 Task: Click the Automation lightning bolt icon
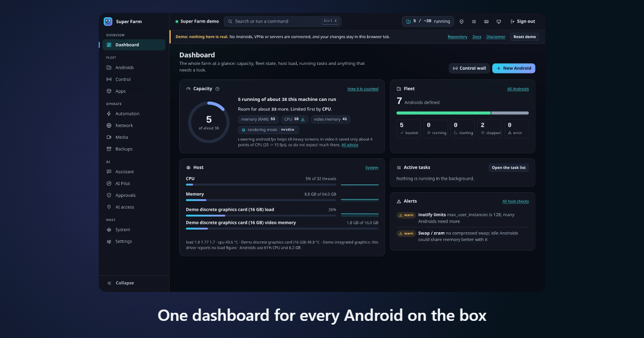click(x=109, y=114)
